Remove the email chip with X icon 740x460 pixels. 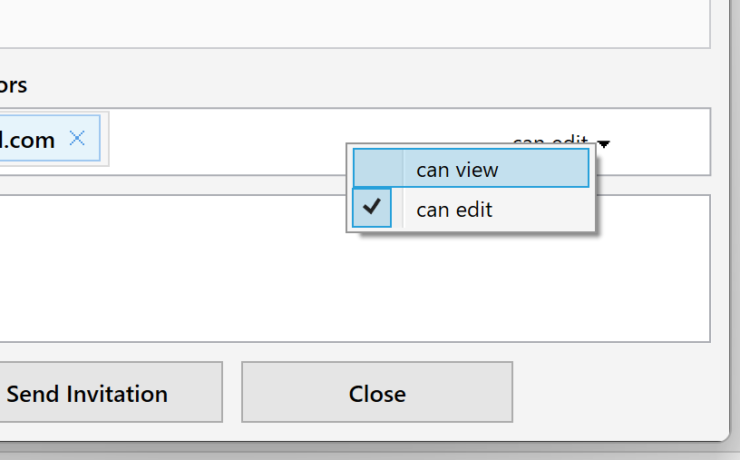77,138
